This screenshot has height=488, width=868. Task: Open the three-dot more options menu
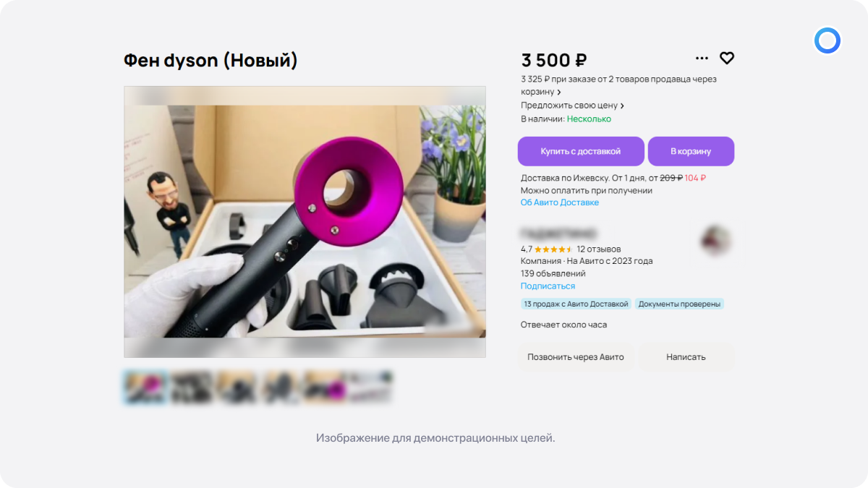click(702, 59)
